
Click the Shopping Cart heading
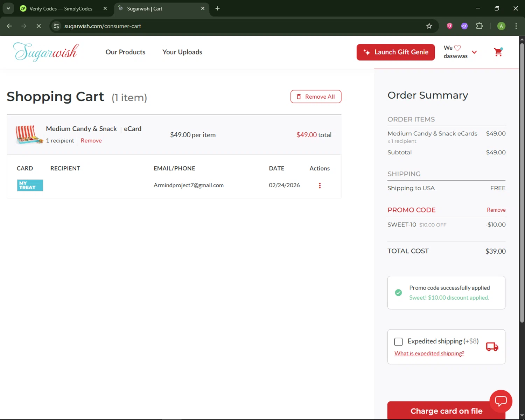click(x=55, y=97)
